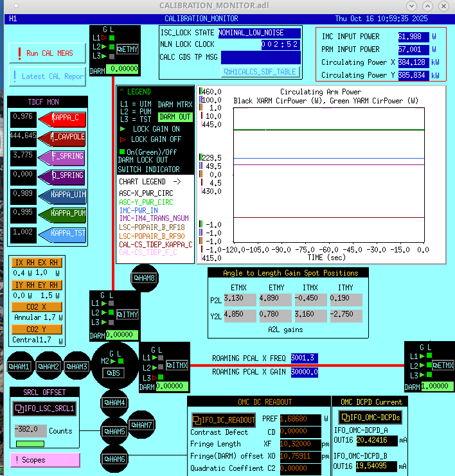Open the HAM1 chamber circle
This screenshot has width=455, height=476.
pos(19,366)
